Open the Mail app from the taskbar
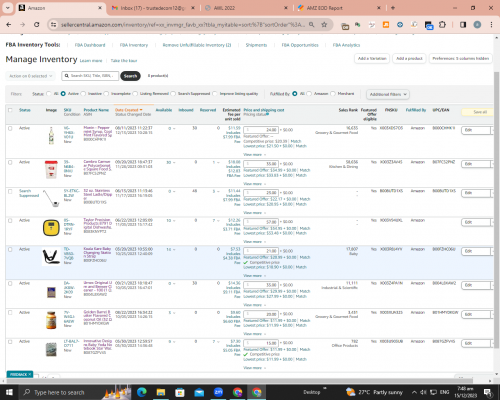Image resolution: width=500 pixels, height=400 pixels. click(199, 392)
